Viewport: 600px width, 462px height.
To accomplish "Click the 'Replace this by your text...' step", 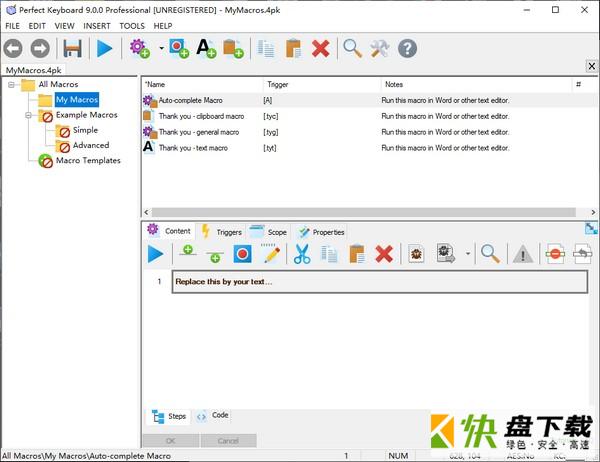I will (380, 282).
